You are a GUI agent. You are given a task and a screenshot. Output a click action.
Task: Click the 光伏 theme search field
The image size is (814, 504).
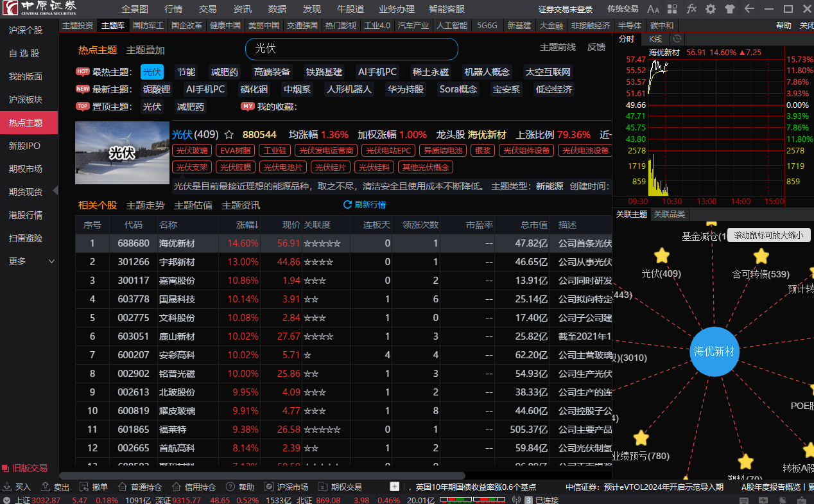point(352,49)
